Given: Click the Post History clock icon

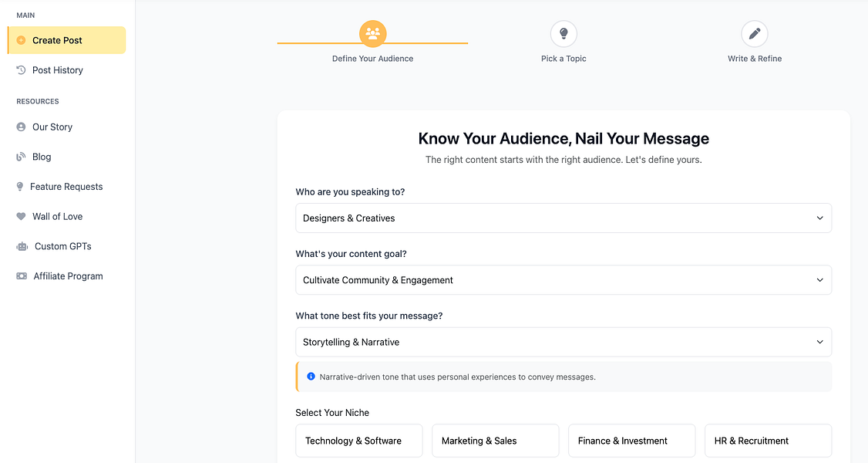Looking at the screenshot, I should tap(21, 70).
